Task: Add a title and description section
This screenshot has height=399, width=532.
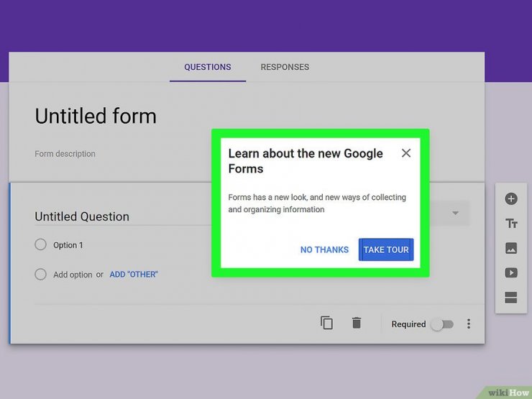Action: [x=511, y=224]
